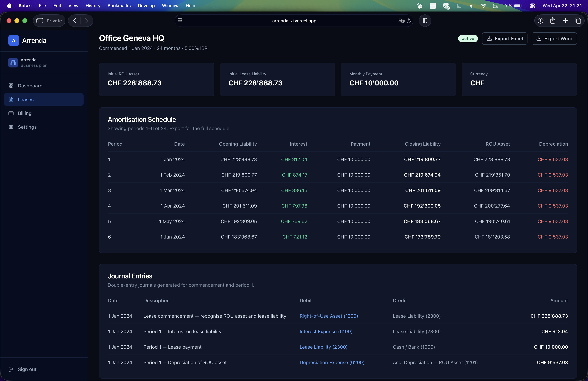Open the tab overview
This screenshot has width=588, height=381.
[x=578, y=21]
